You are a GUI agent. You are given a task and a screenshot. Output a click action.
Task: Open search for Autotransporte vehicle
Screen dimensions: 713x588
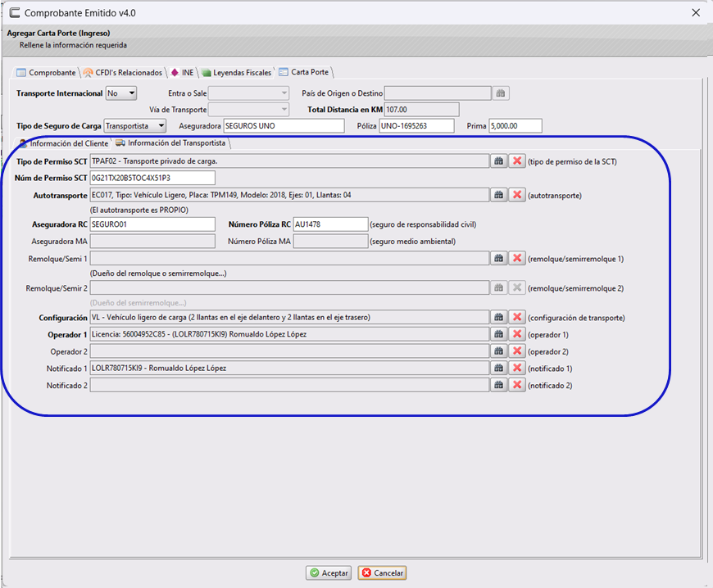pos(498,195)
